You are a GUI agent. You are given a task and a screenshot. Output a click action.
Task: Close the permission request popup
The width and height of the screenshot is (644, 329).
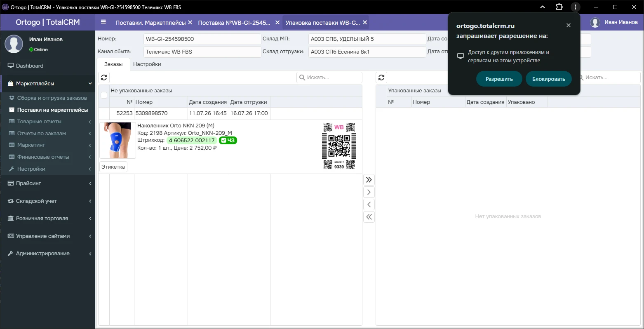coord(569,25)
